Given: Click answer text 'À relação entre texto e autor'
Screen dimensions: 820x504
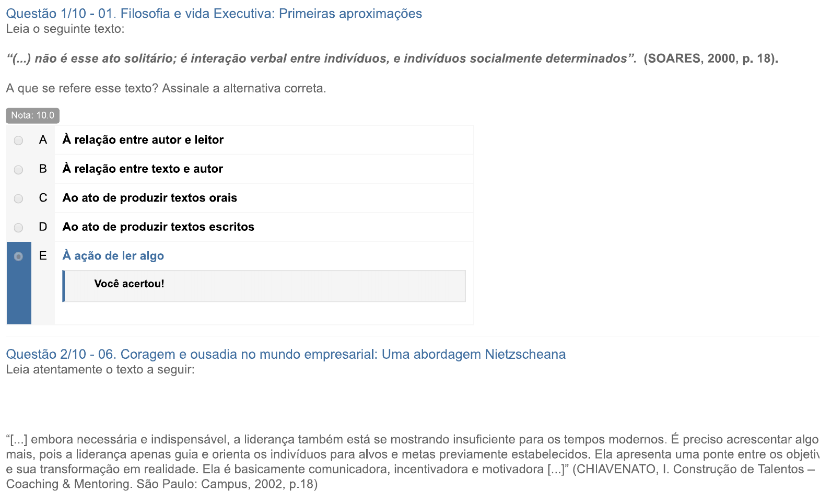Looking at the screenshot, I should click(143, 169).
